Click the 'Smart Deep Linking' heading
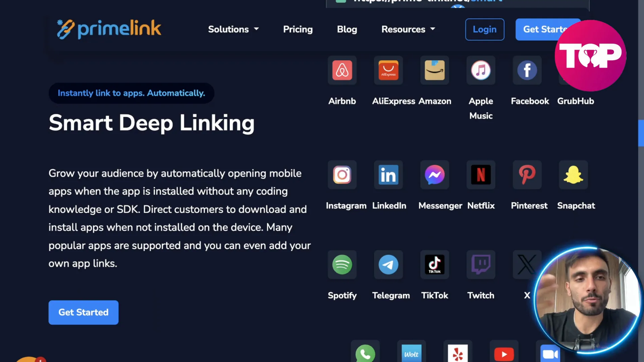644x362 pixels. point(152,123)
